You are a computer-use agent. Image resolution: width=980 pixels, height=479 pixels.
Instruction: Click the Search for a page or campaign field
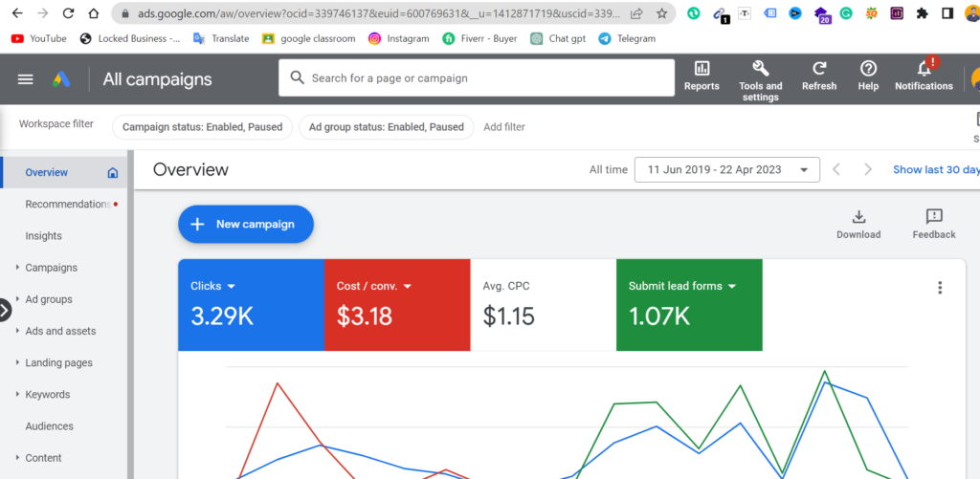tap(479, 78)
